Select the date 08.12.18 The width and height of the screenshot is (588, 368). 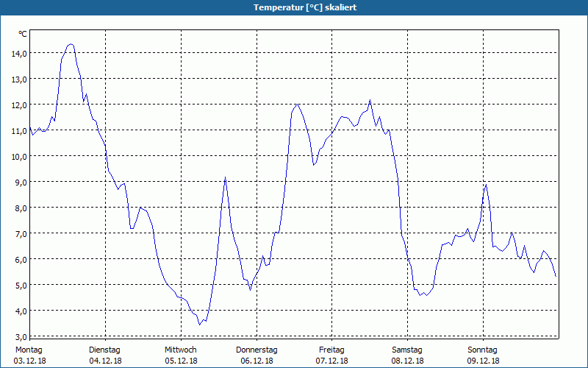(x=408, y=361)
